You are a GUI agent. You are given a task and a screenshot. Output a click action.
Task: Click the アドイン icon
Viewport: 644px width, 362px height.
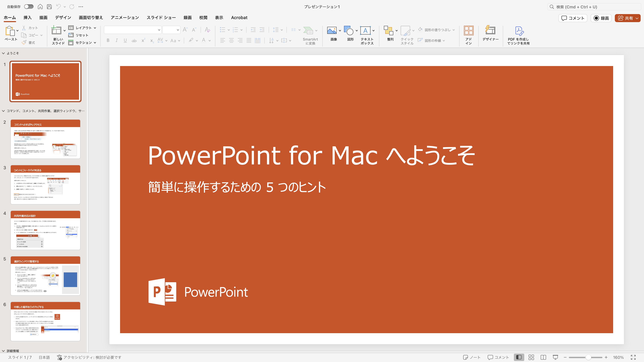point(469,31)
